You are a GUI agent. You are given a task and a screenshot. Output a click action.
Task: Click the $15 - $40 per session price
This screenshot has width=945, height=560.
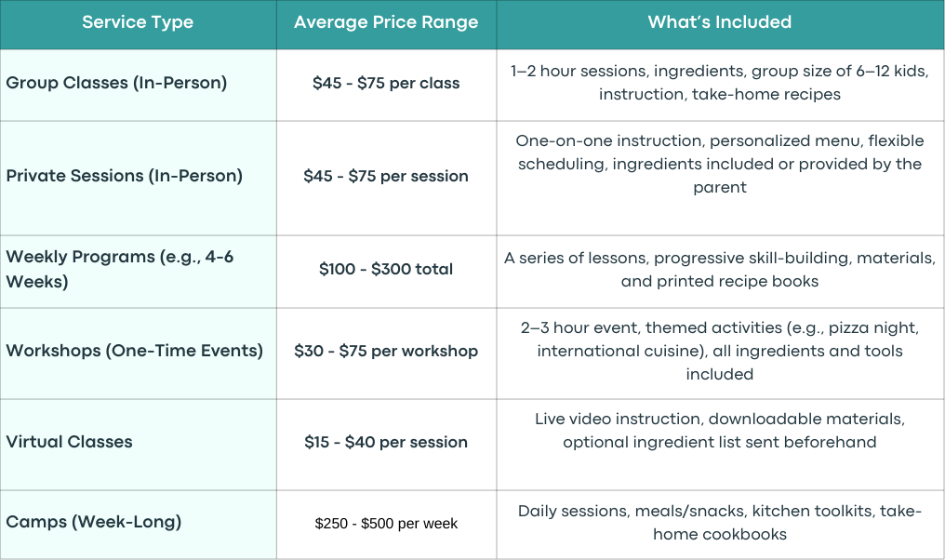[x=386, y=442]
